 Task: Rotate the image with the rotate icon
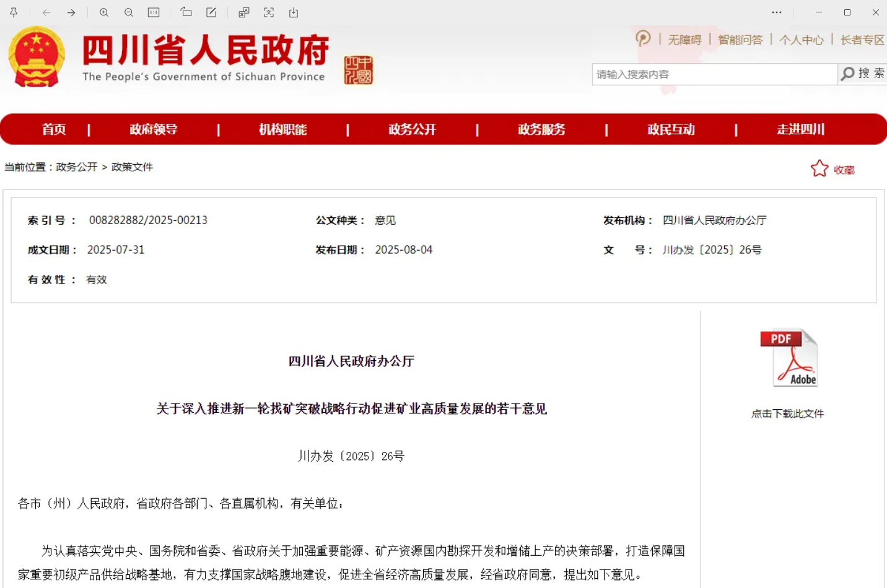186,12
